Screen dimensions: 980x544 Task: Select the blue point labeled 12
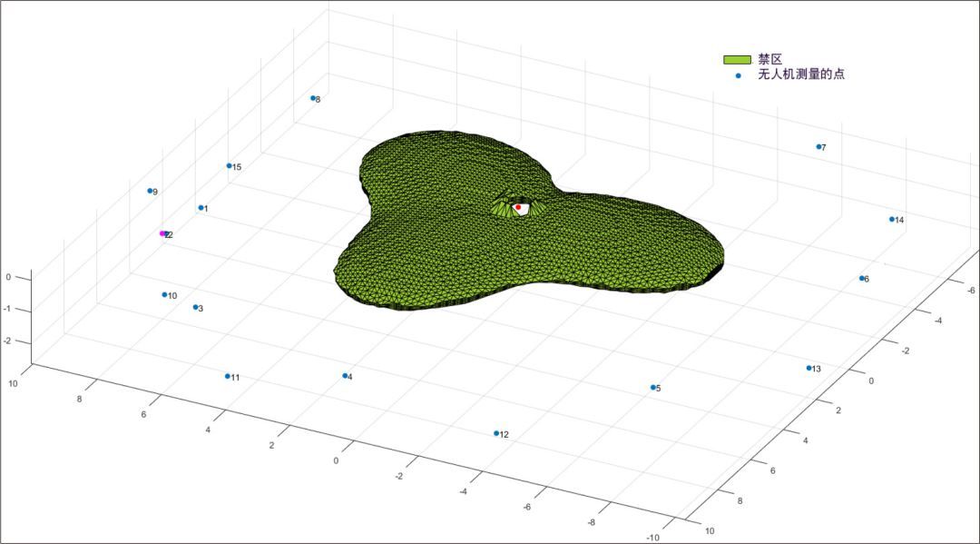(x=495, y=433)
